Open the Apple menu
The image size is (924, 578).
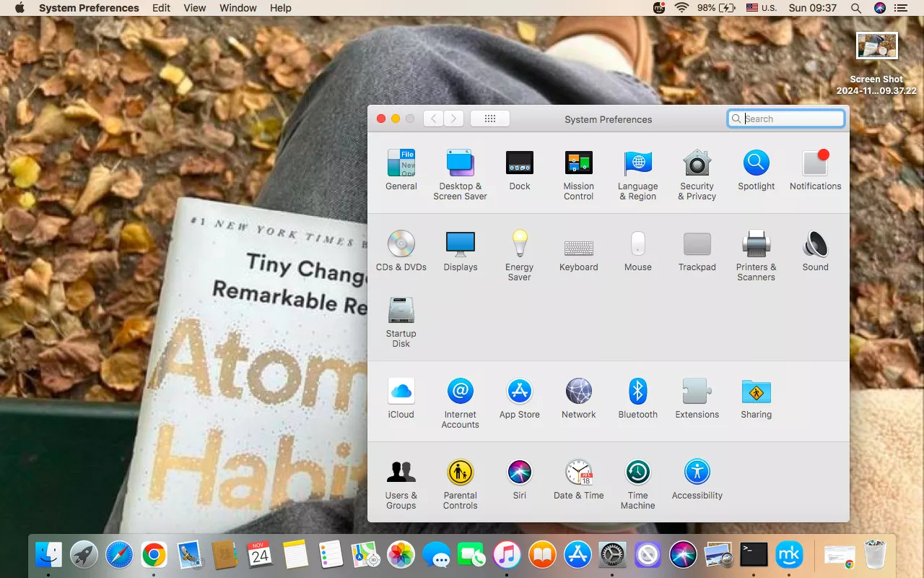[x=19, y=8]
